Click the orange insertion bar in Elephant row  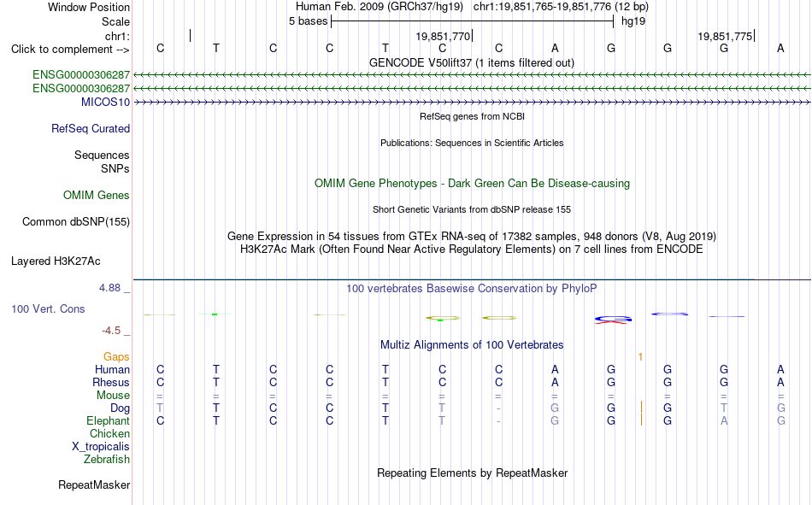[642, 420]
